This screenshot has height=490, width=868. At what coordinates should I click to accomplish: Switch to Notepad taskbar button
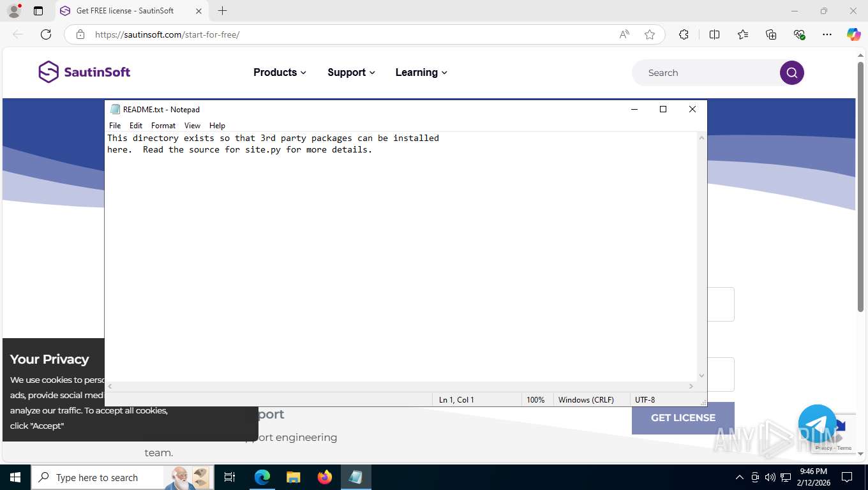tap(355, 477)
